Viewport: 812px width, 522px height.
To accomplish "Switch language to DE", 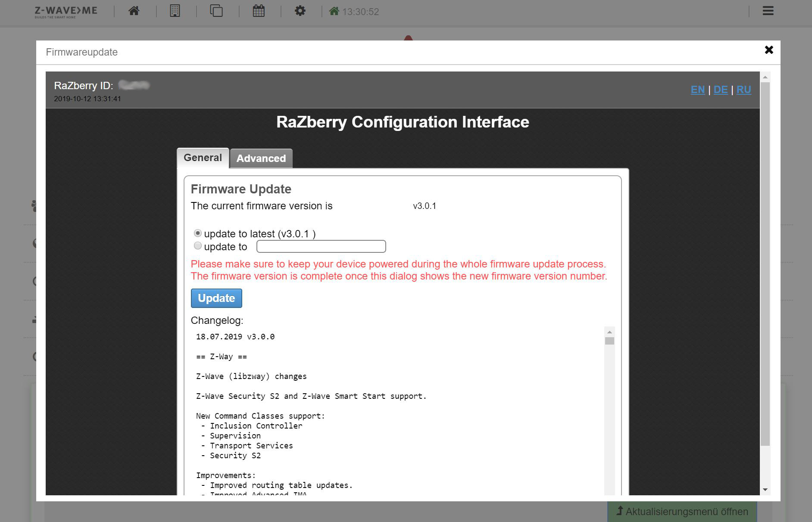I will point(721,90).
